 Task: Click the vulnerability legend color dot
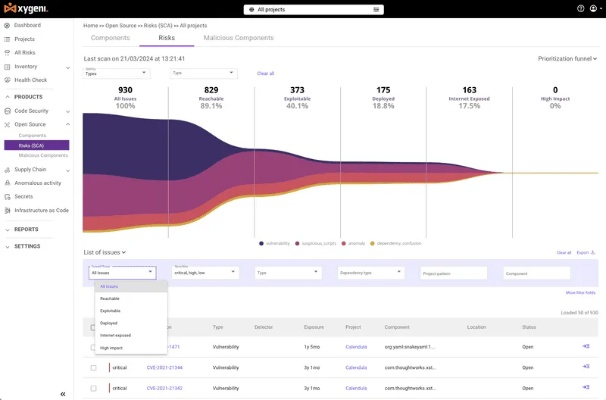tap(262, 242)
